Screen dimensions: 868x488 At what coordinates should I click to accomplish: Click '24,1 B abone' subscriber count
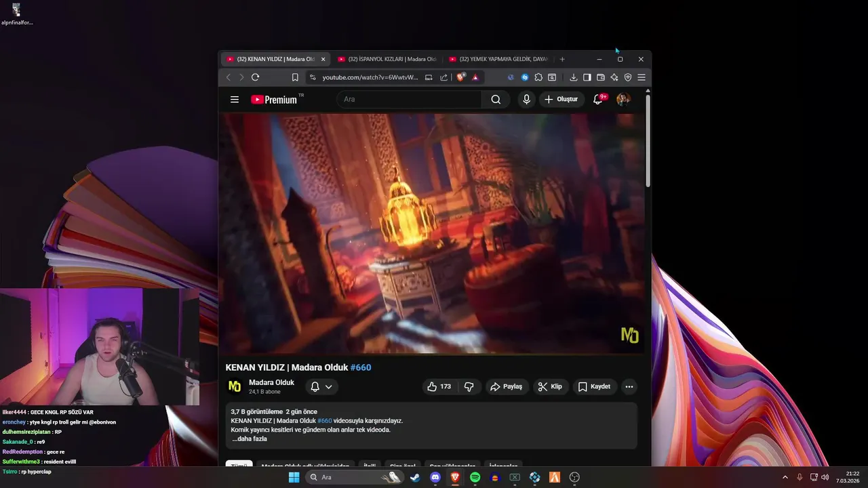[264, 392]
